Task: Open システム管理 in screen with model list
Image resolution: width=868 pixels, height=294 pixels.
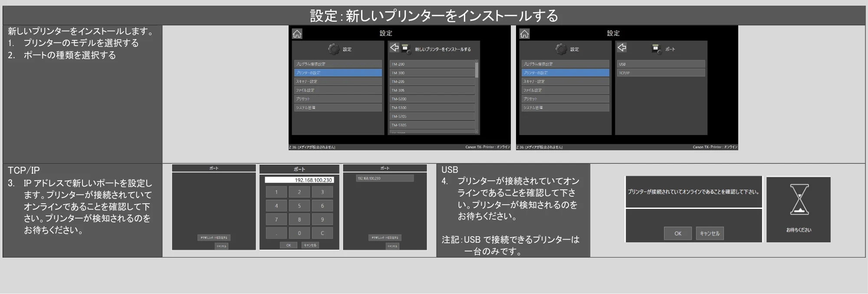Action: (x=338, y=107)
